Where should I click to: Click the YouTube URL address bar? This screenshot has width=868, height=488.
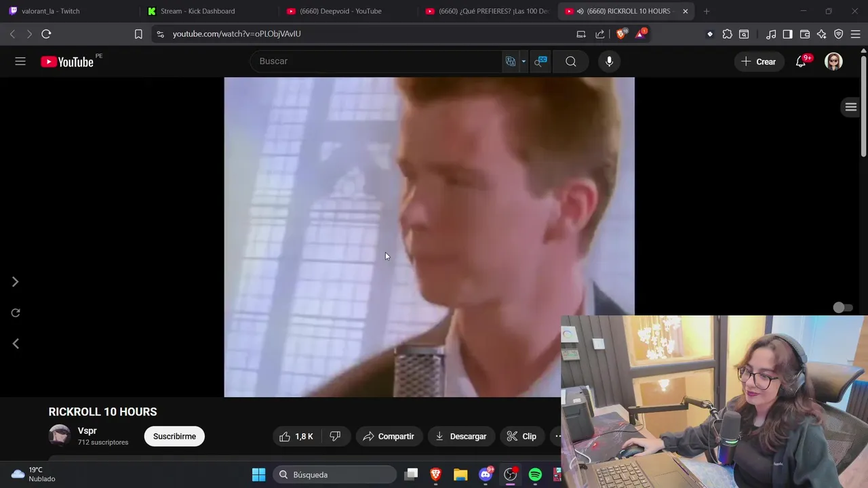tap(366, 34)
